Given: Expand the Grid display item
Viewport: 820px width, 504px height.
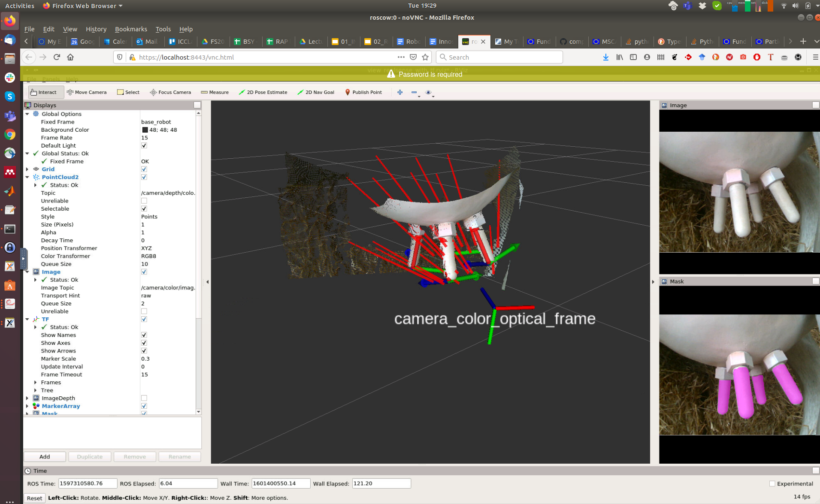Looking at the screenshot, I should (x=27, y=169).
